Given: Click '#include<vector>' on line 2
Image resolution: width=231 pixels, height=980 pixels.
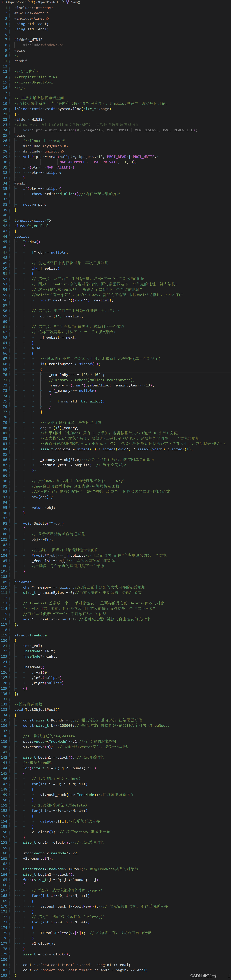Looking at the screenshot, I should tap(32, 13).
